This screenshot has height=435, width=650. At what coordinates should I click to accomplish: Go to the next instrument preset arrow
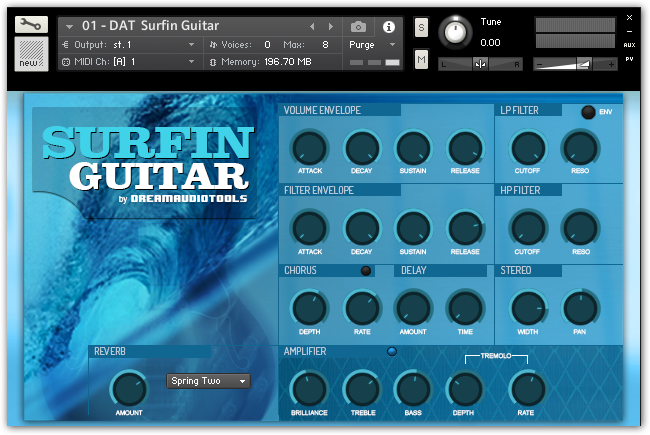330,26
